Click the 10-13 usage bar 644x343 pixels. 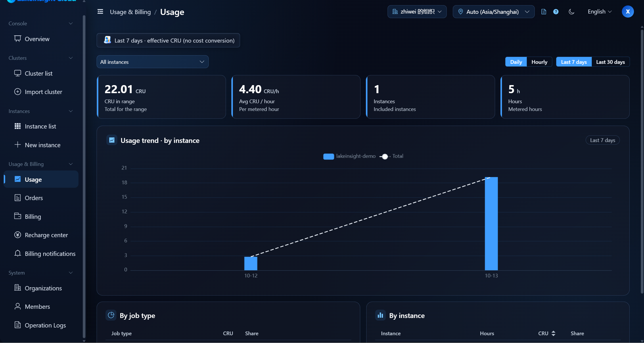[x=491, y=223]
